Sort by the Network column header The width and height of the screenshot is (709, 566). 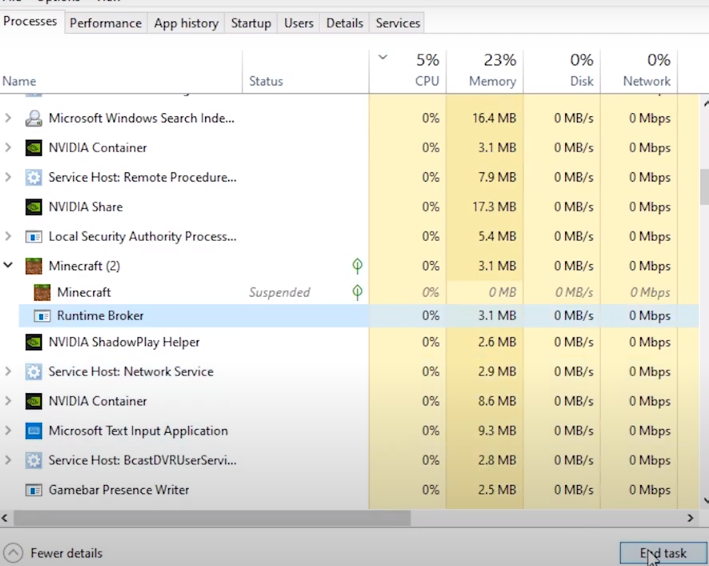639,71
